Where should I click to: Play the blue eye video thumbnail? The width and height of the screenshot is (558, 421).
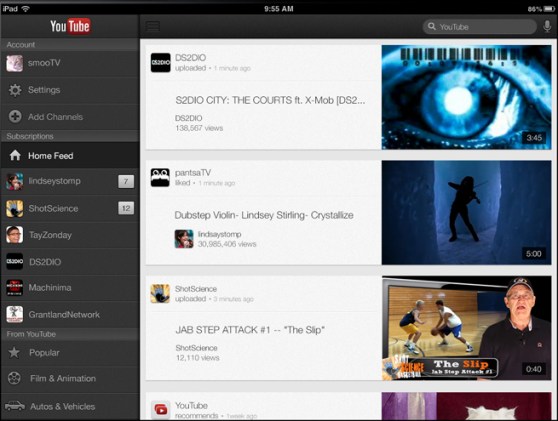click(x=467, y=97)
